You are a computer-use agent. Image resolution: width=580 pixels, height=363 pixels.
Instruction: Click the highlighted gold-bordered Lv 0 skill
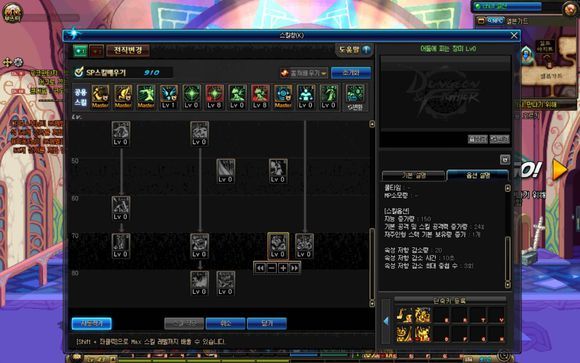pos(278,245)
